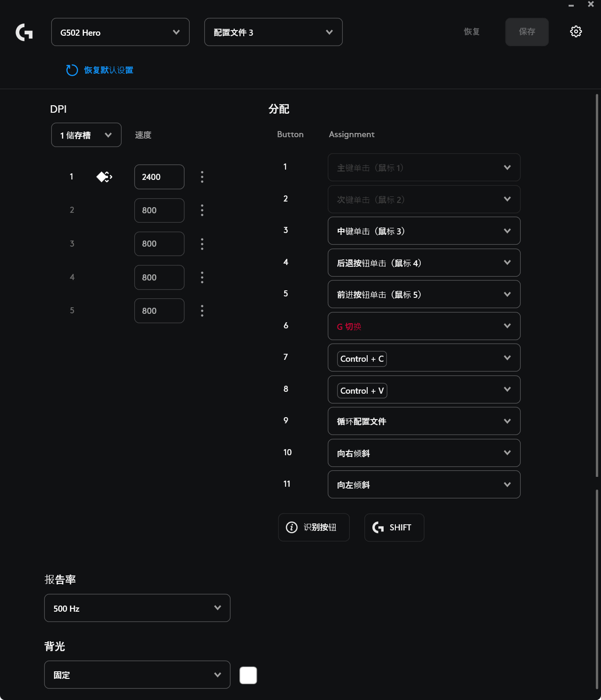Open button 7 Control + C dropdown
This screenshot has width=601, height=700.
[x=424, y=358]
